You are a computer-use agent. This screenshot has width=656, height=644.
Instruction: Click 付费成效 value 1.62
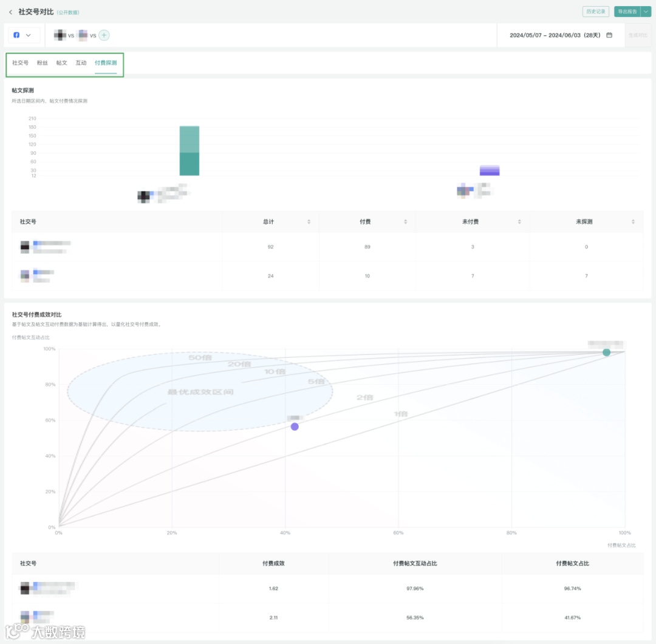273,588
